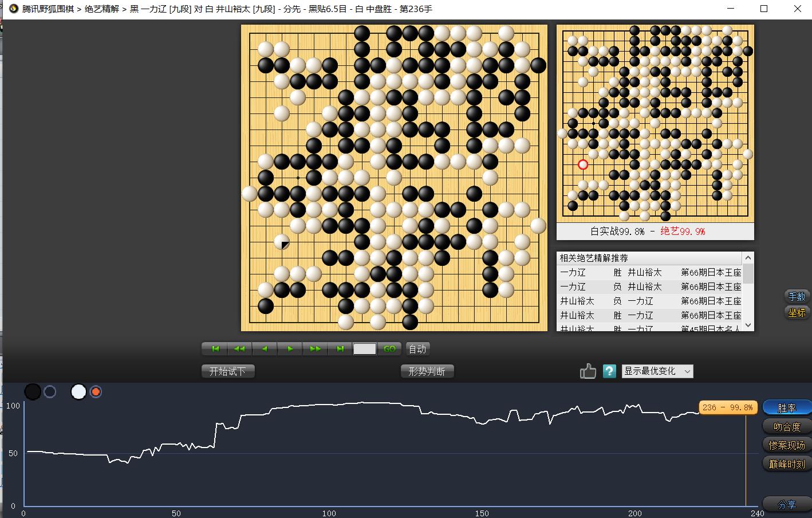
Task: Toggle 坐标 board coordinates display
Action: tap(797, 313)
